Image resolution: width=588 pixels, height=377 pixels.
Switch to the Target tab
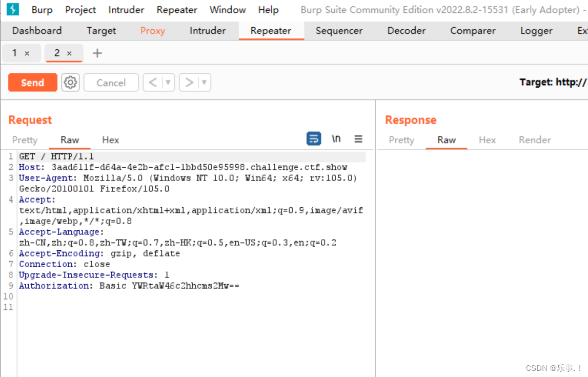[102, 31]
